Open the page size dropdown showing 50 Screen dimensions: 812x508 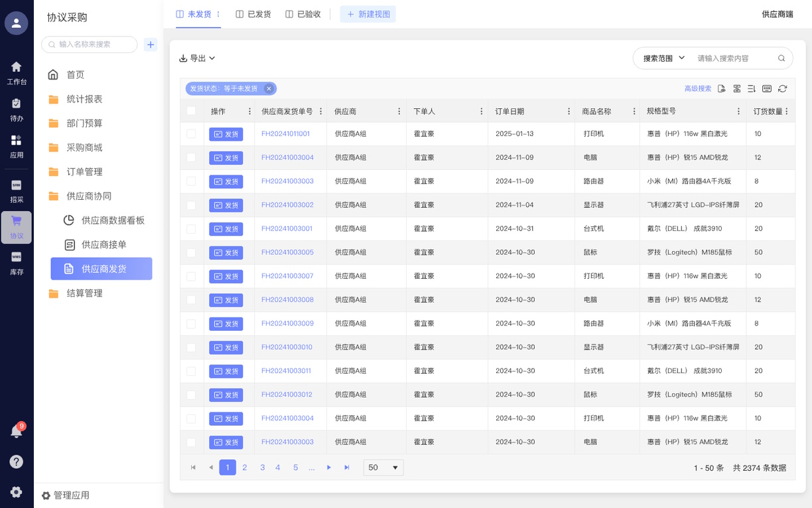pyautogui.click(x=383, y=467)
